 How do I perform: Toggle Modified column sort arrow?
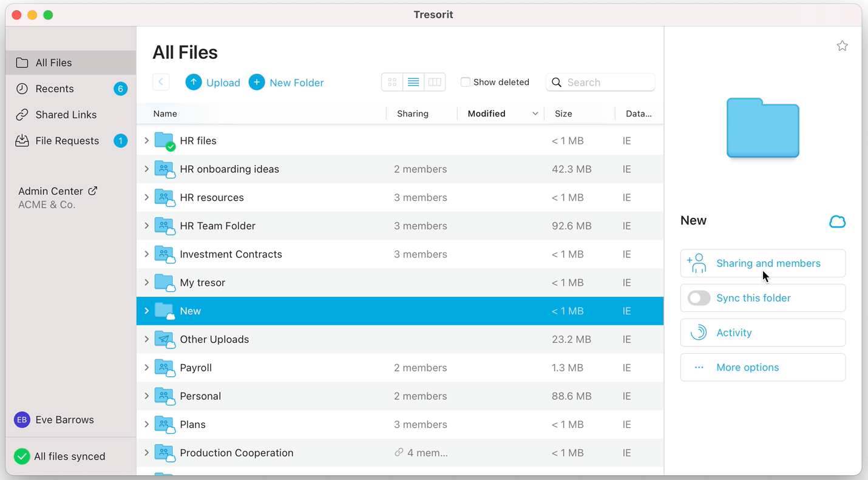(535, 113)
